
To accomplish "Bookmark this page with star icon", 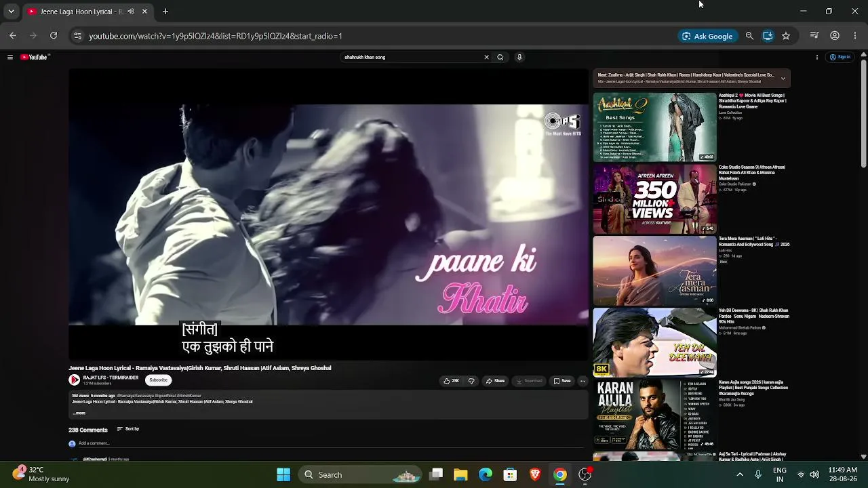I will 786,36.
